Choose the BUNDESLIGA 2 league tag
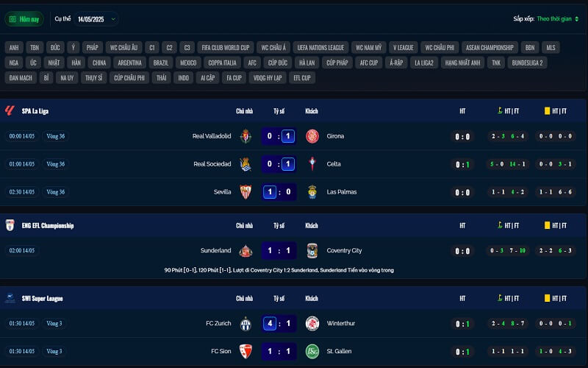This screenshot has width=588, height=368. (x=527, y=63)
